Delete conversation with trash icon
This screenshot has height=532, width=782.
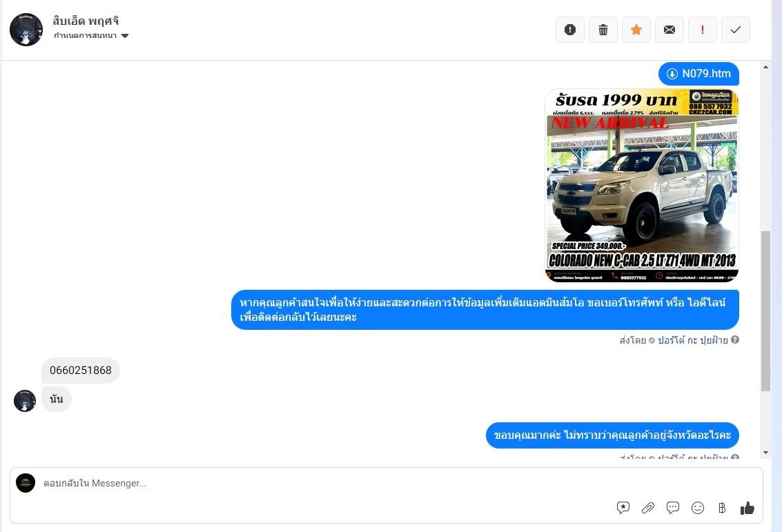click(x=603, y=30)
